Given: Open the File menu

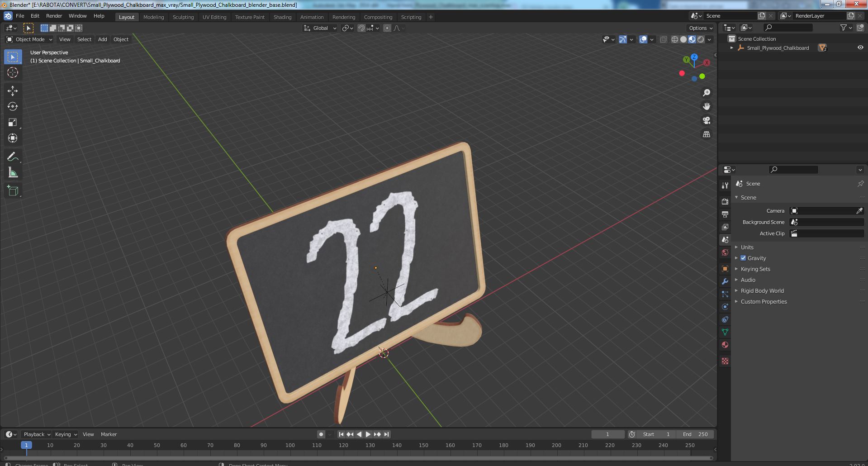Looking at the screenshot, I should click(x=20, y=16).
